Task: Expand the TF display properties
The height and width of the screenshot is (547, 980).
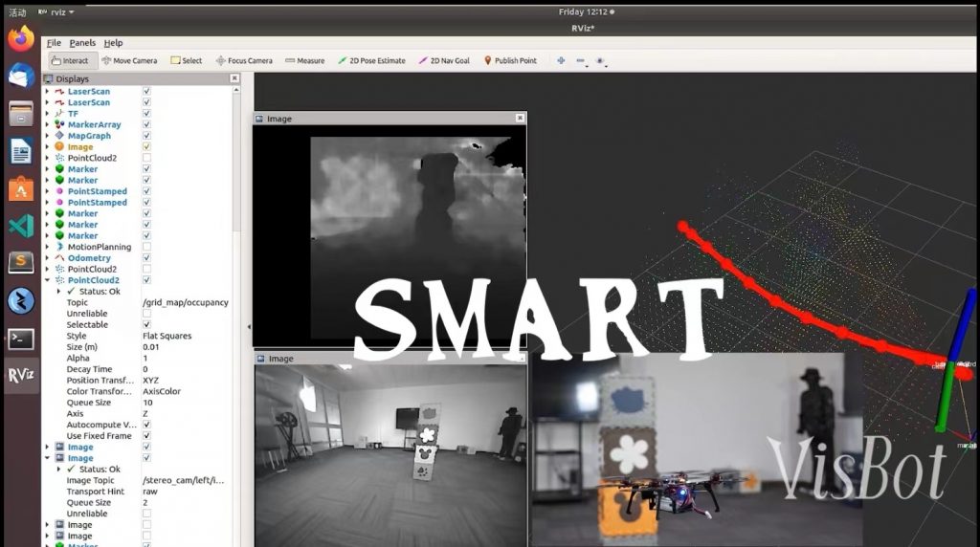Action: click(48, 114)
